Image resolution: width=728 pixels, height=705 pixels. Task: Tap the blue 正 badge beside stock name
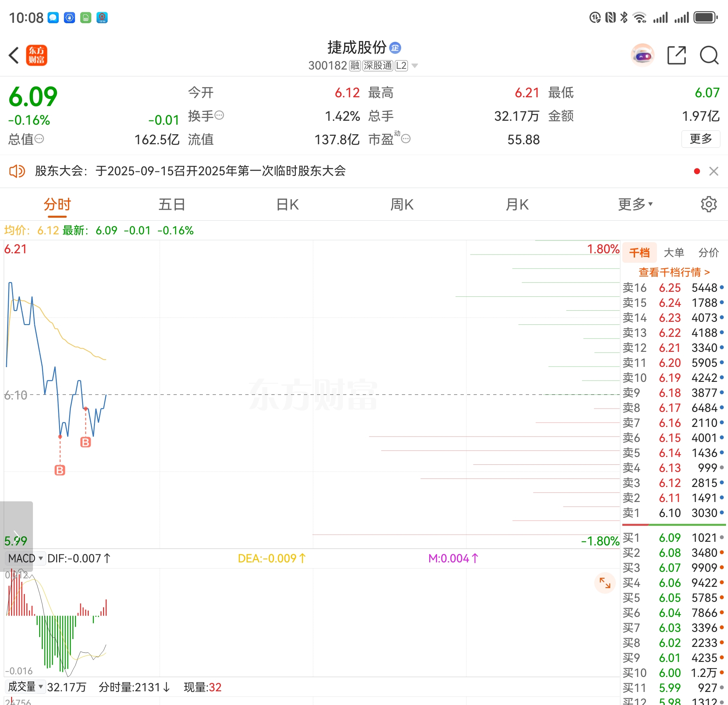click(x=395, y=48)
